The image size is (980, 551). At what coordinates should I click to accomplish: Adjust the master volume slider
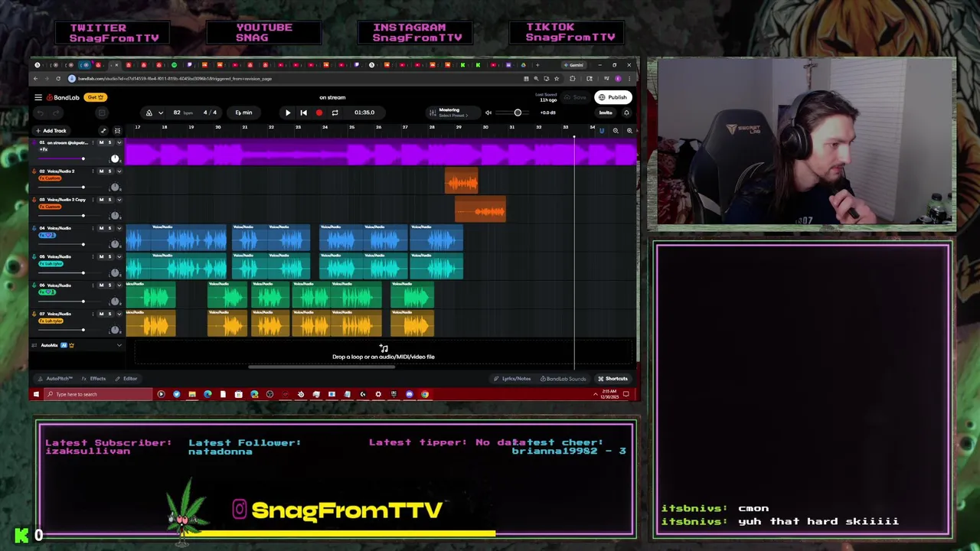(x=512, y=112)
